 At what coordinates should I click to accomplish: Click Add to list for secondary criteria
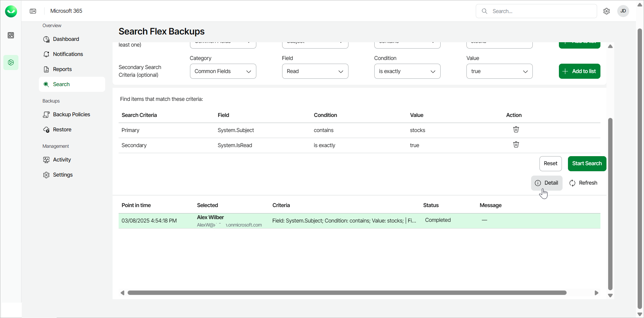579,71
